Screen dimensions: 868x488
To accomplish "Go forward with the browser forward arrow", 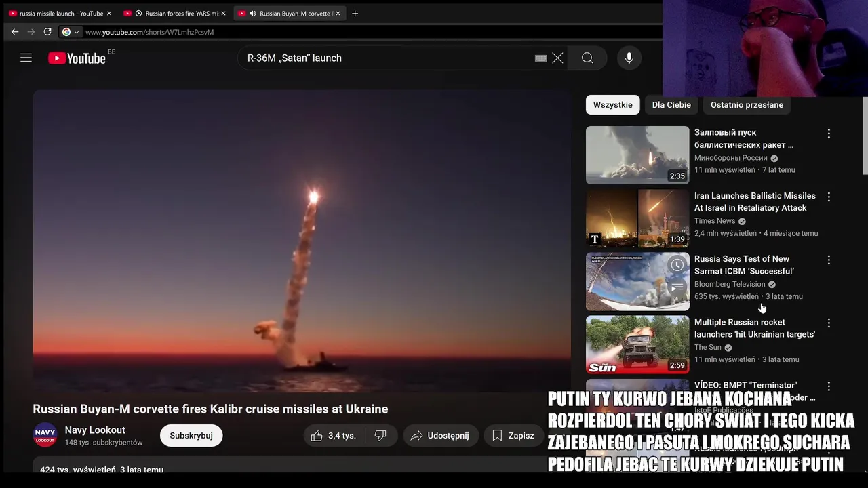I will 31,32.
